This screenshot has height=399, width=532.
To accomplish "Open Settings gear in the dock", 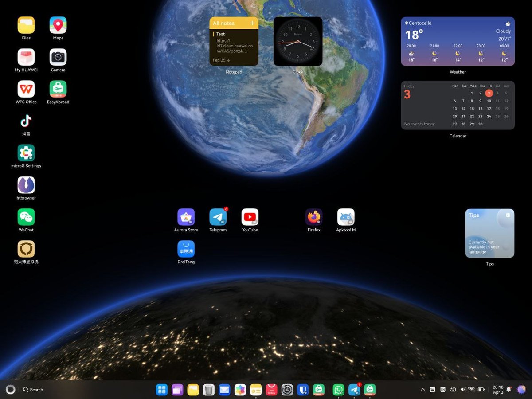I will 287,390.
